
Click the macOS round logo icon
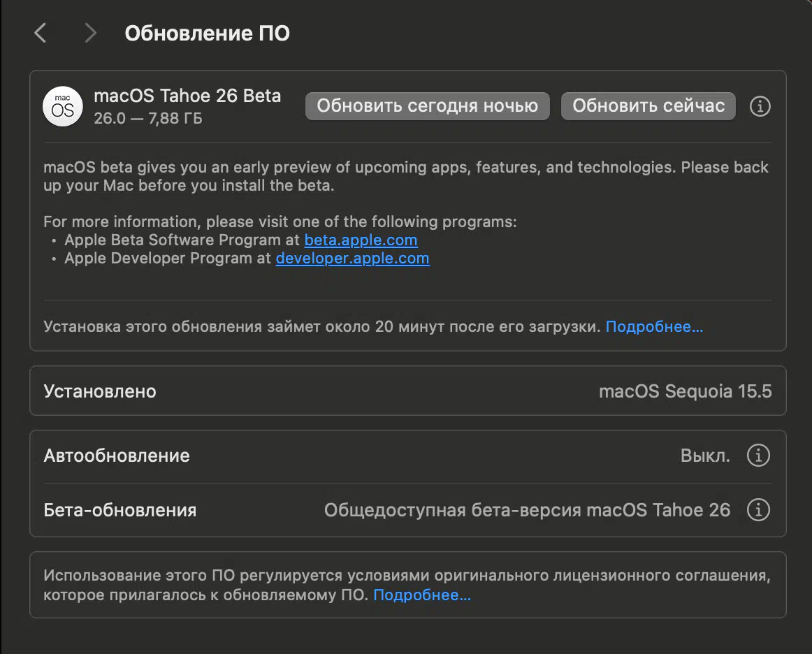tap(63, 106)
